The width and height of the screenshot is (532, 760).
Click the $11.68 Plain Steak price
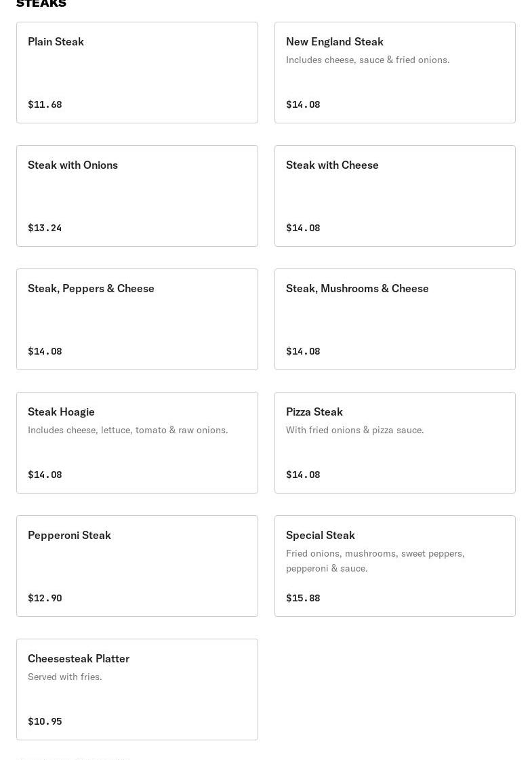45,104
